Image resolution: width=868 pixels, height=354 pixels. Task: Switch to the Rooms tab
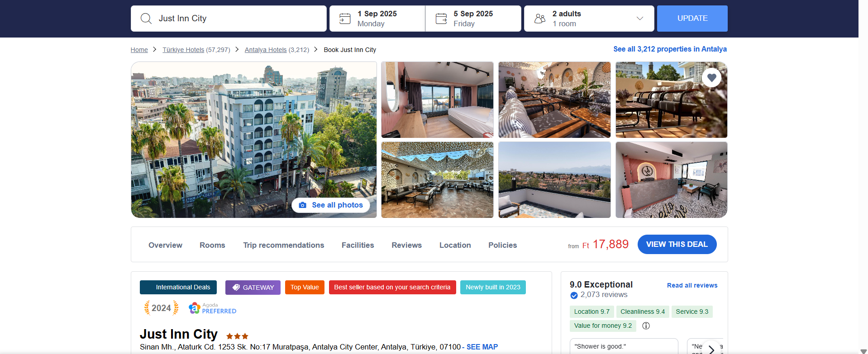point(212,245)
